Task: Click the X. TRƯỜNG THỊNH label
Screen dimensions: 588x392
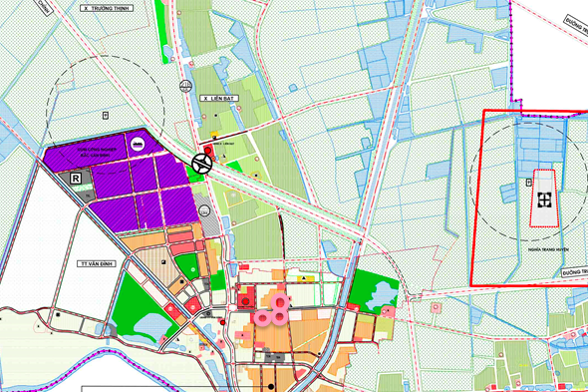Action: [107, 8]
